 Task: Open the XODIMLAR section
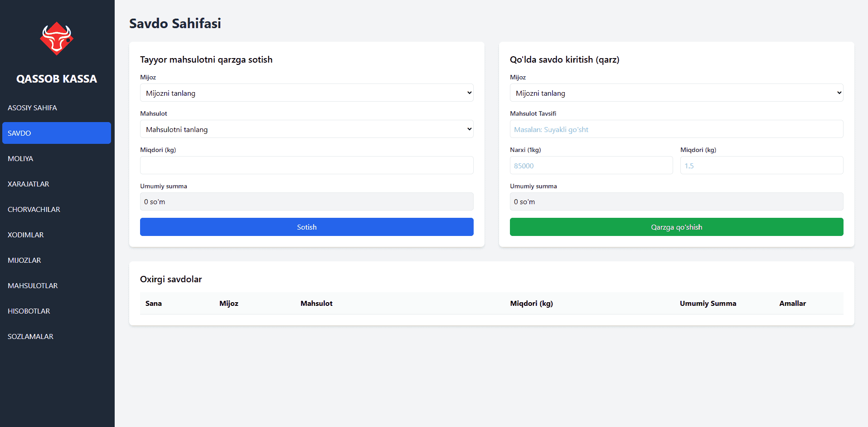point(26,235)
